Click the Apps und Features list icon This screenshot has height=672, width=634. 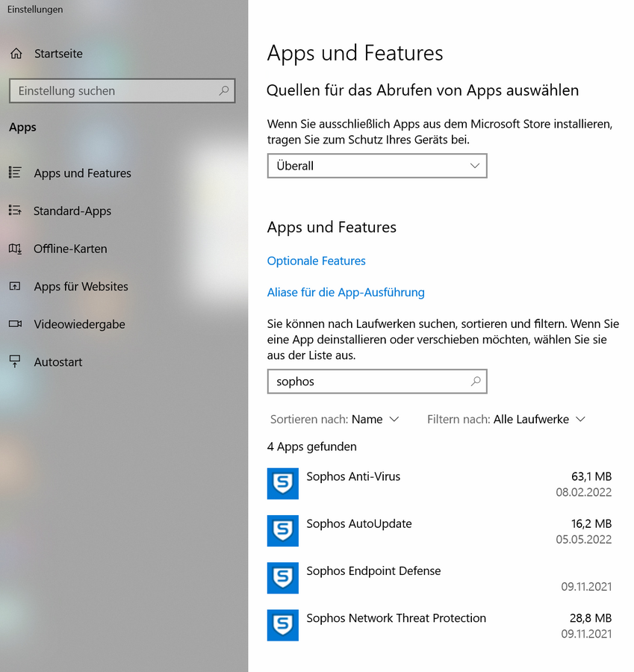pyautogui.click(x=15, y=172)
